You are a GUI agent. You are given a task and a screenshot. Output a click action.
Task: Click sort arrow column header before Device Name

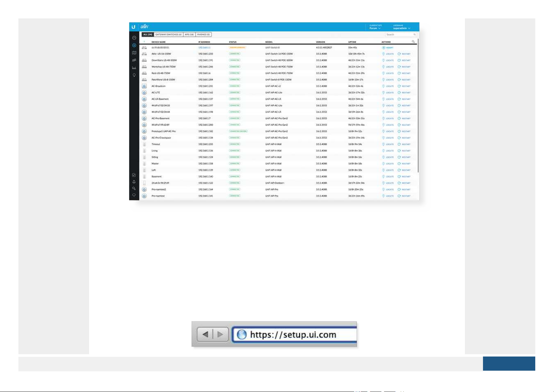tap(144, 42)
